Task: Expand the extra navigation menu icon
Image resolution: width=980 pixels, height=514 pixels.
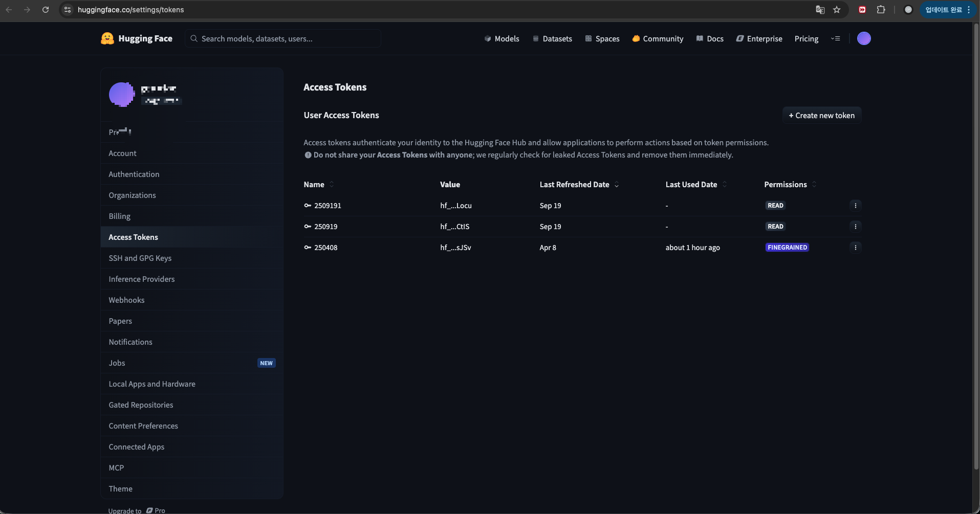Action: [836, 38]
